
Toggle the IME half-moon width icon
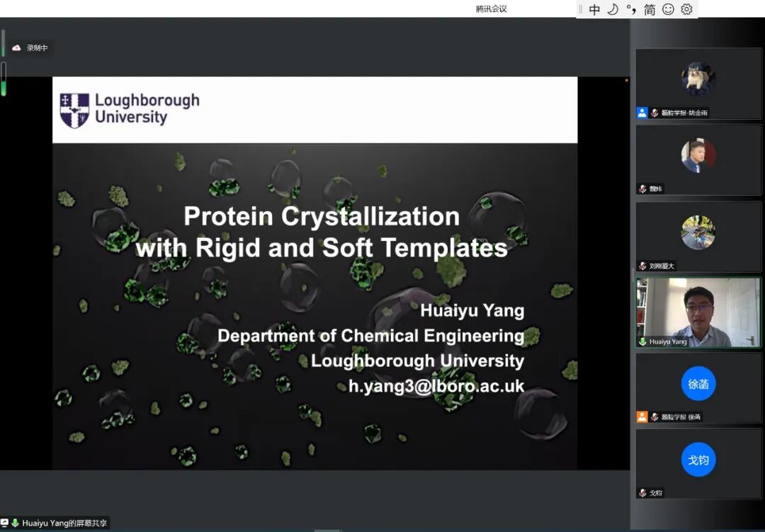[x=613, y=9]
